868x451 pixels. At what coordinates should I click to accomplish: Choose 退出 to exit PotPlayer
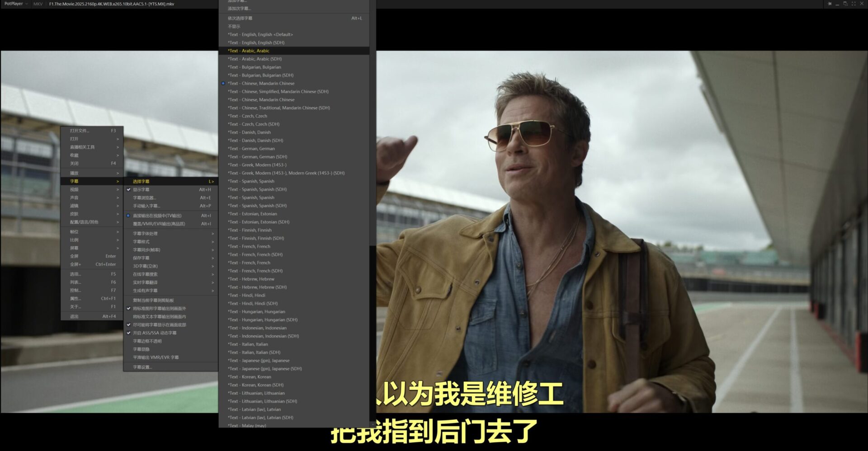92,316
